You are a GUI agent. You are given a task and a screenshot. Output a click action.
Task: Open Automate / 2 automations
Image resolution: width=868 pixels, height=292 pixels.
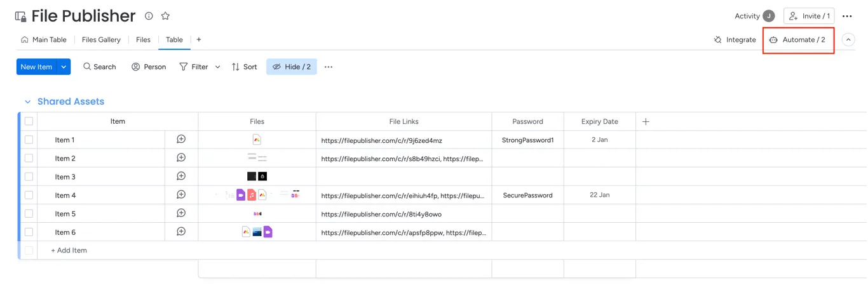click(x=798, y=39)
